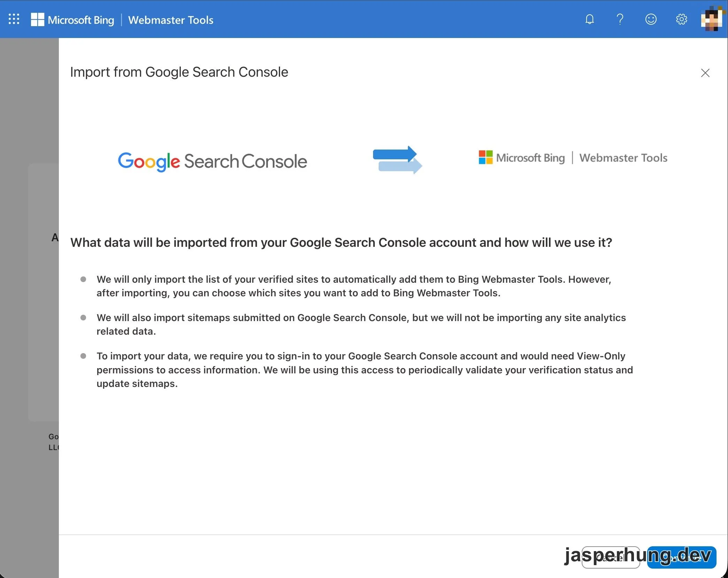Open the user profile avatar
Screen dimensions: 728x578
[711, 19]
